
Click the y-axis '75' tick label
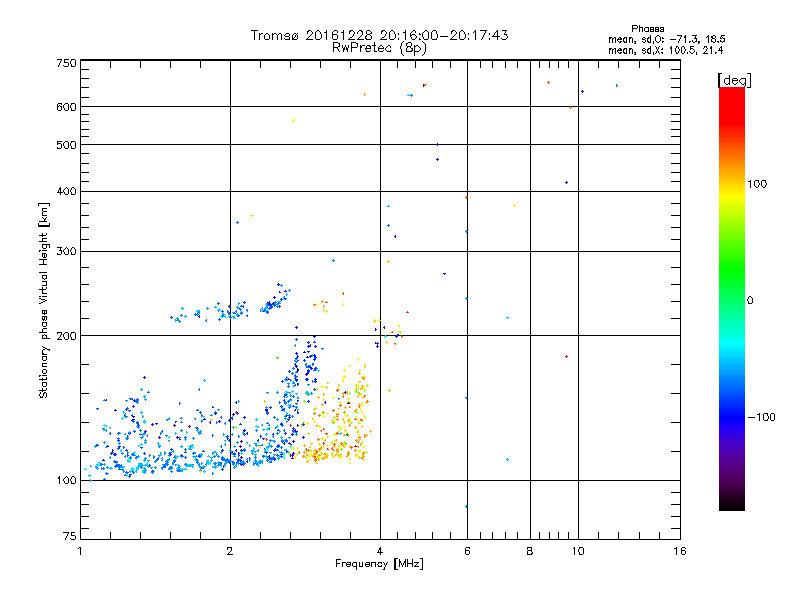pos(70,536)
